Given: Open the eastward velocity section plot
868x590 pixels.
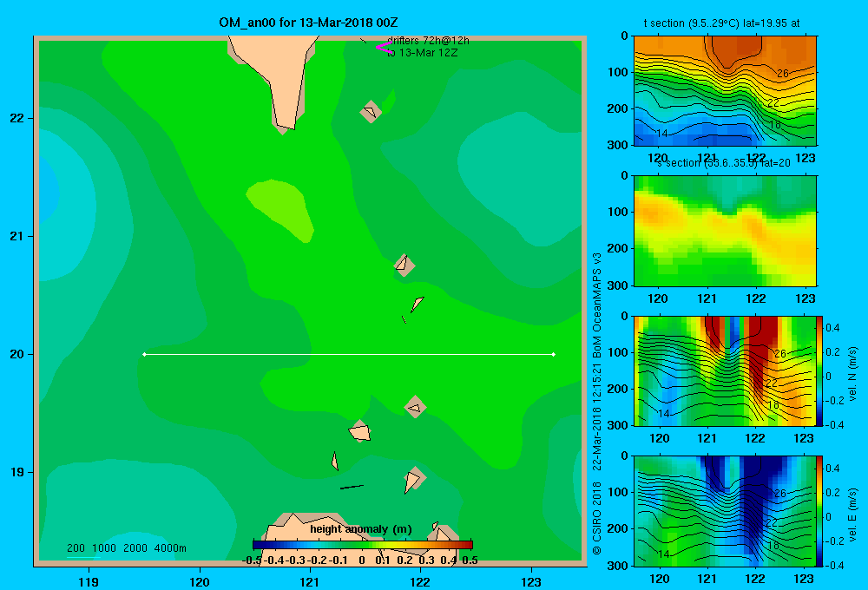Looking at the screenshot, I should click(725, 511).
